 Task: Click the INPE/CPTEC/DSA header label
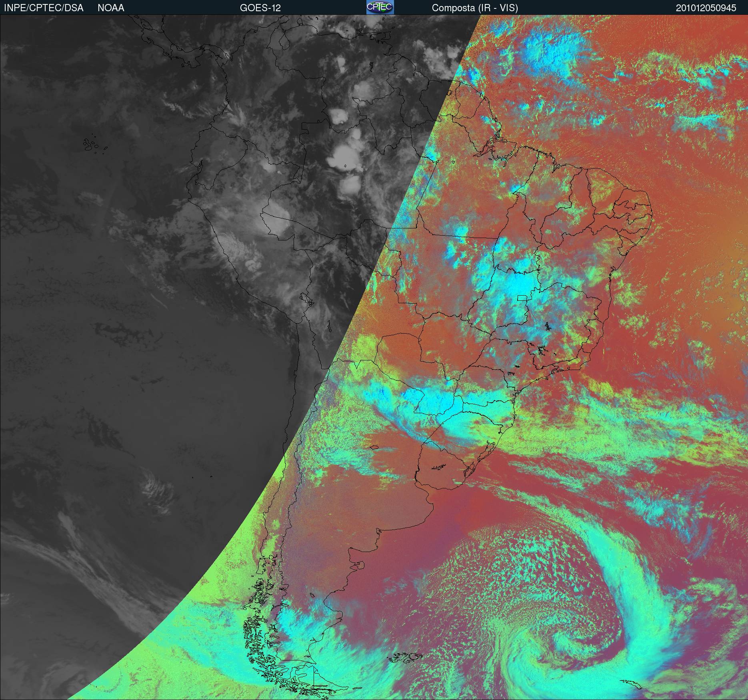point(44,8)
